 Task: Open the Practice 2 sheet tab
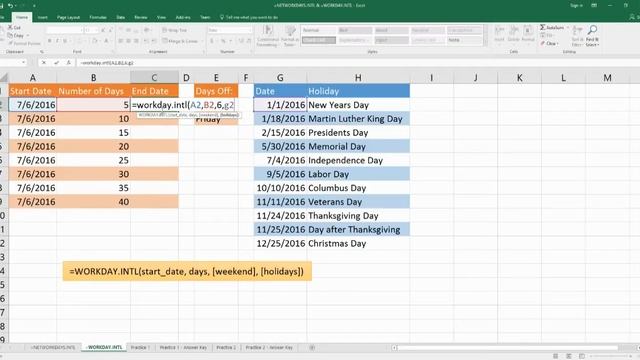coord(226,347)
